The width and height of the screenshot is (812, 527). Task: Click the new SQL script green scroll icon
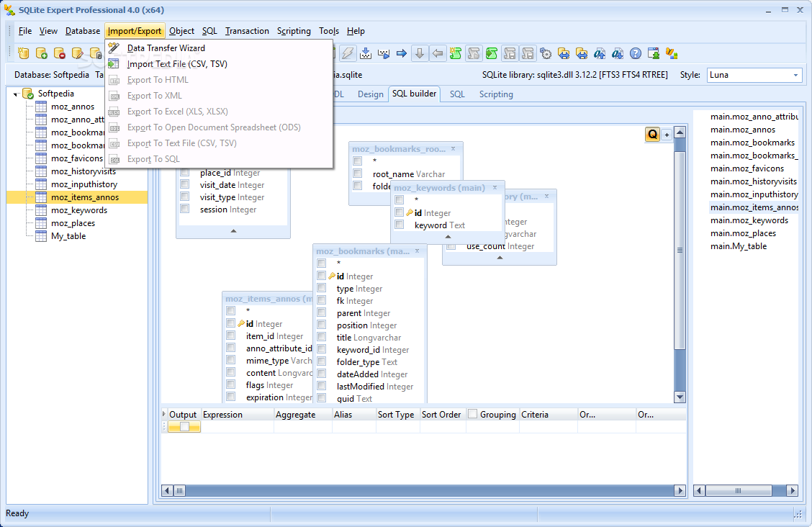pyautogui.click(x=456, y=53)
